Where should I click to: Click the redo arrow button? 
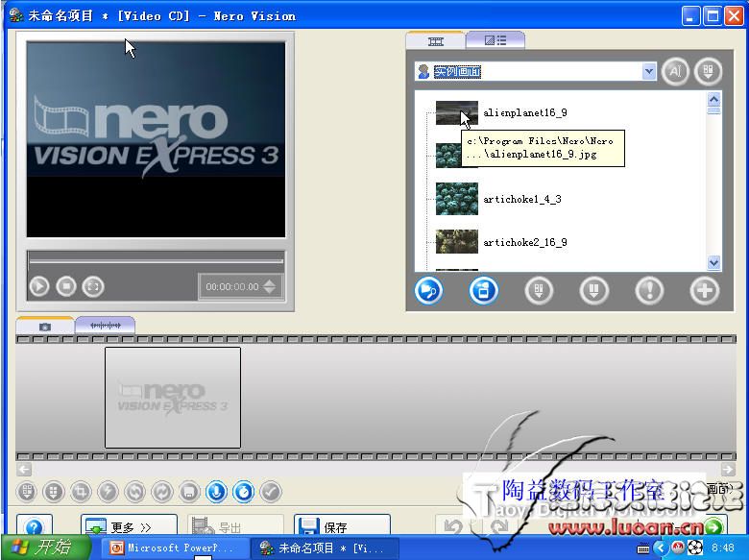499,525
